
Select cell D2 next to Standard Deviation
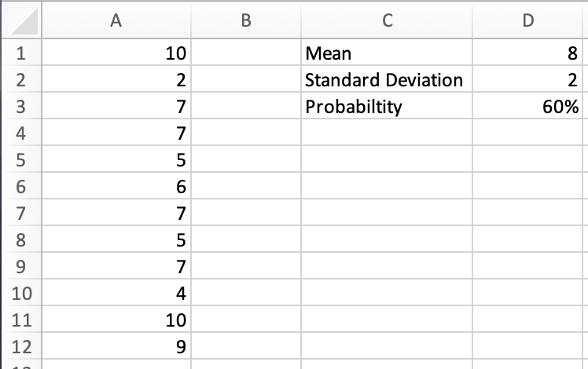pyautogui.click(x=528, y=80)
